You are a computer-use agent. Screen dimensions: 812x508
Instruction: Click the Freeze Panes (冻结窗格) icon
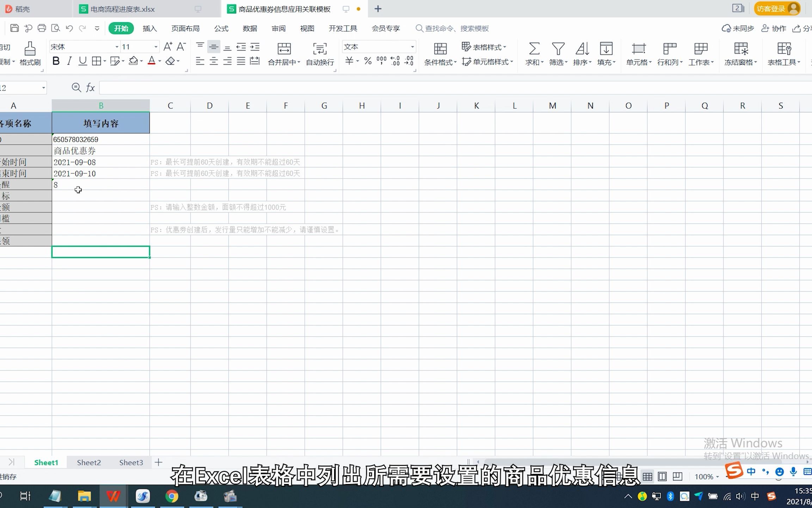tap(740, 49)
